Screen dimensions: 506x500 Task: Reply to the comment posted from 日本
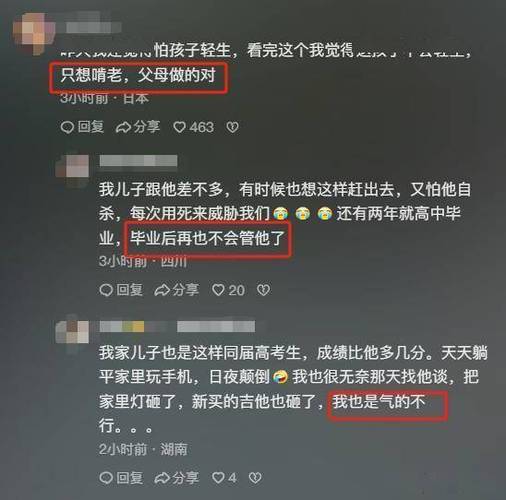(82, 127)
